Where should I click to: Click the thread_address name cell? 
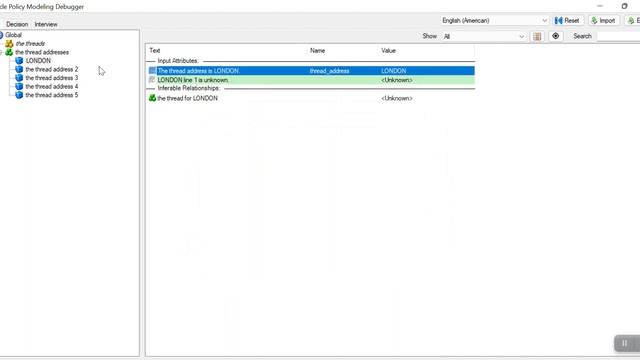coord(329,71)
